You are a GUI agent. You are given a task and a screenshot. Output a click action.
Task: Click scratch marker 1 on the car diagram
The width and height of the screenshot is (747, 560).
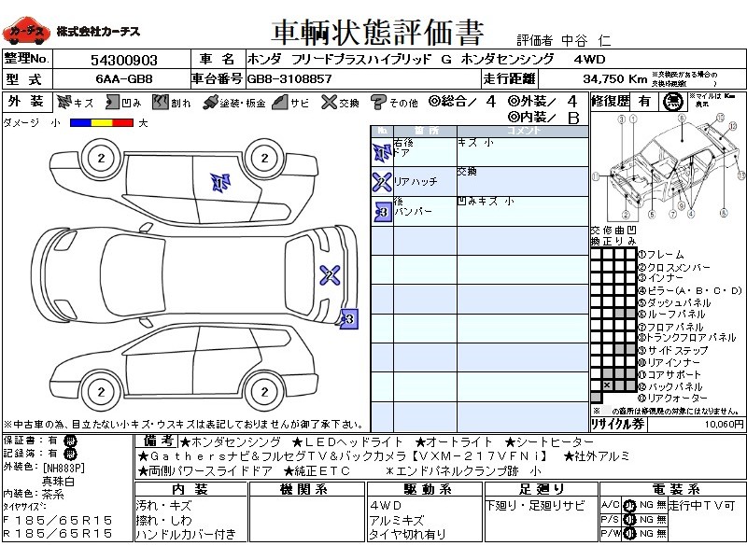click(220, 182)
